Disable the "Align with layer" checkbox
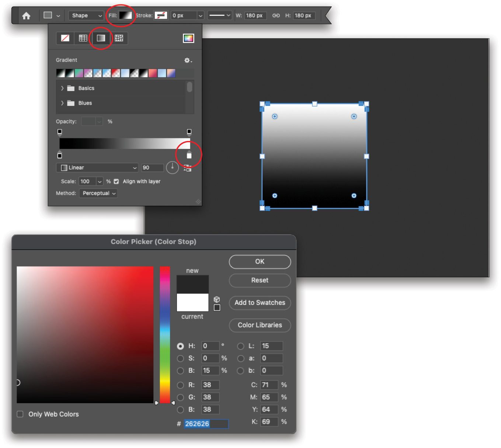 [x=116, y=181]
